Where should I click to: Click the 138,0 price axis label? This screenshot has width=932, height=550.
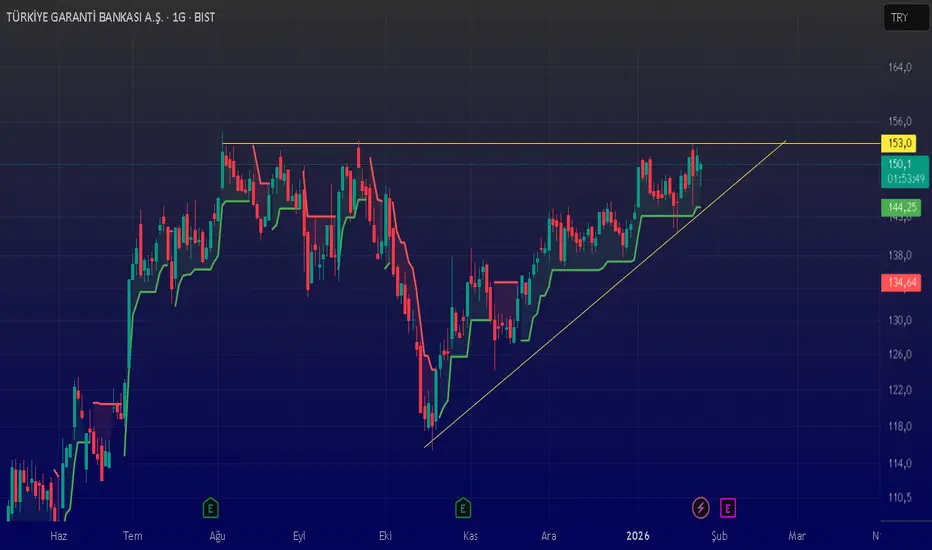click(x=899, y=255)
